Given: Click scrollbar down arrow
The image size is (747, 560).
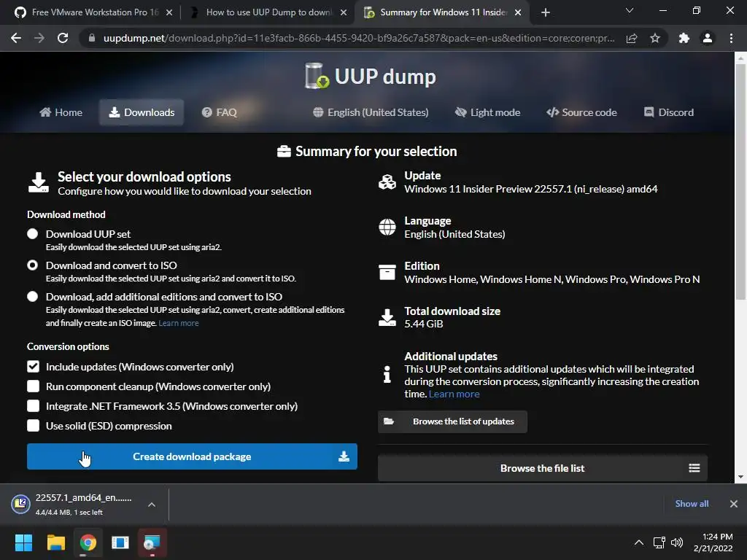Looking at the screenshot, I should coord(740,477).
